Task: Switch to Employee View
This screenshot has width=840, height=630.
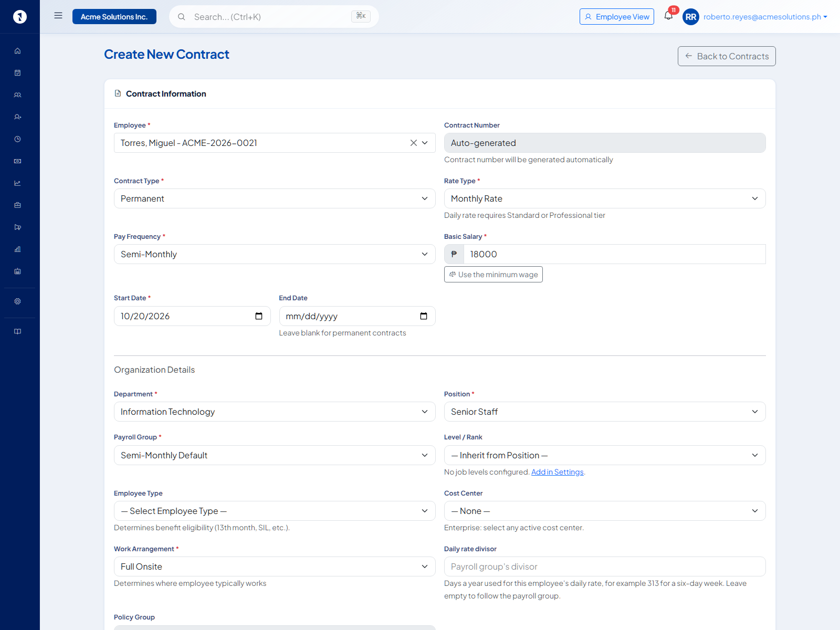Action: tap(617, 17)
